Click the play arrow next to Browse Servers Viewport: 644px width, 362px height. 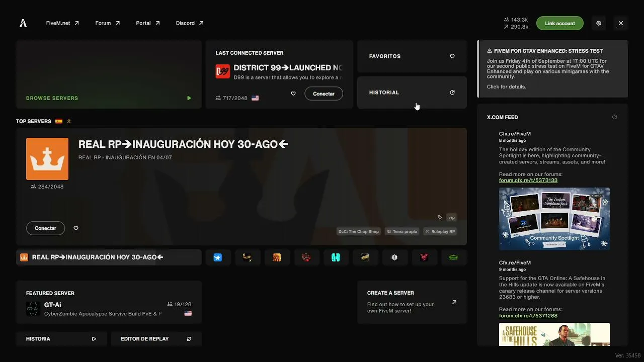click(x=189, y=98)
